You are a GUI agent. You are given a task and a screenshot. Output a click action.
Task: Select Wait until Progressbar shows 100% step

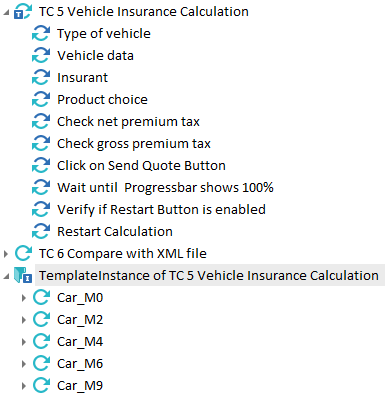165,188
